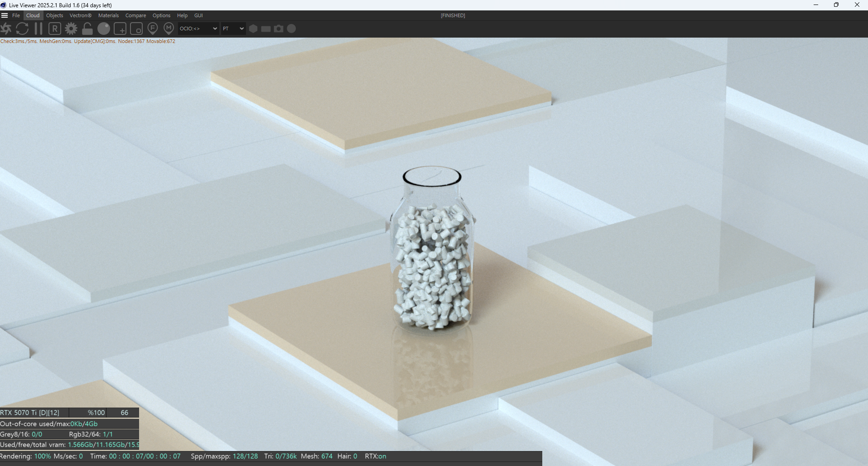Click the round circle icon after camera
This screenshot has width=868, height=466.
pyautogui.click(x=292, y=29)
